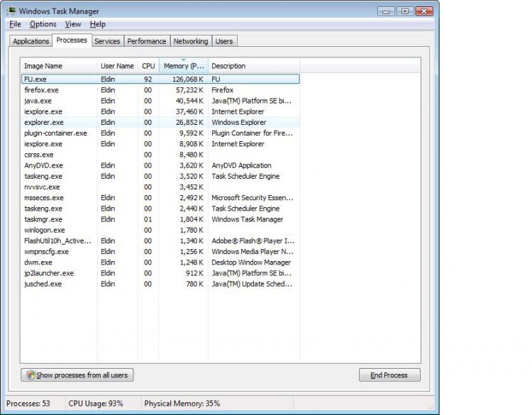Select the msseces.exe process
Screen dimensions: 532x415
click(160, 197)
